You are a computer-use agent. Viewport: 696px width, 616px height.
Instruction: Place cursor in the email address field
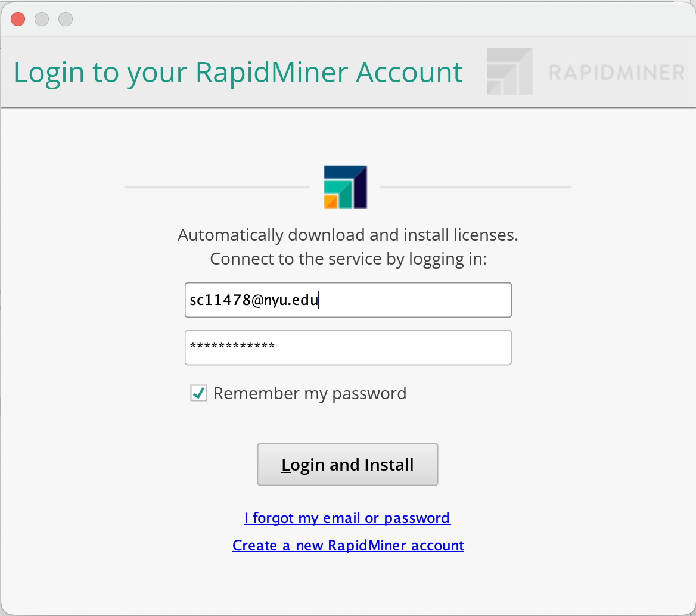pyautogui.click(x=348, y=300)
